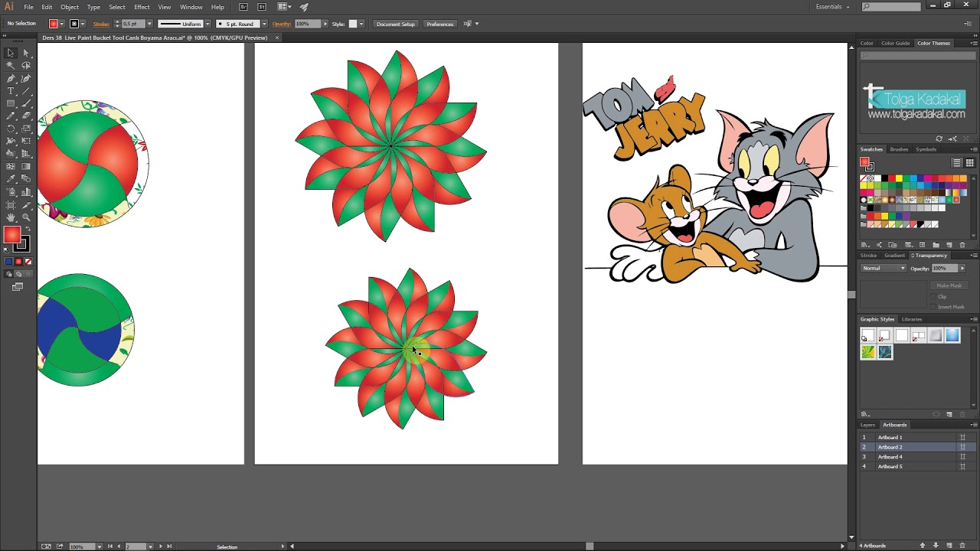
Task: Click the Opacity link in control bar
Action: (x=282, y=24)
